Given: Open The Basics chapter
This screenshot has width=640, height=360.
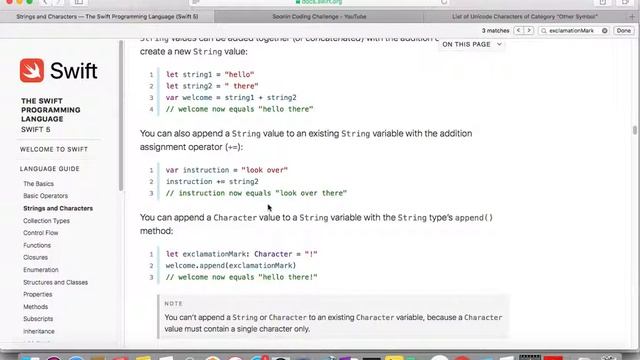Looking at the screenshot, I should (x=38, y=184).
